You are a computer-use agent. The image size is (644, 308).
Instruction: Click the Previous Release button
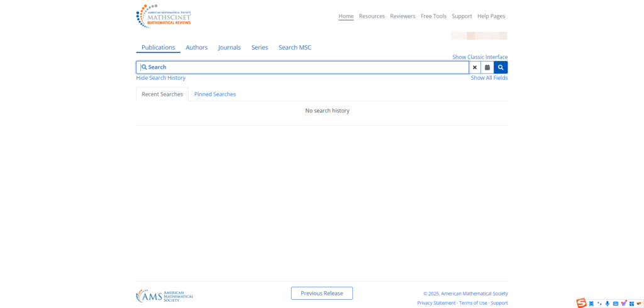click(322, 294)
